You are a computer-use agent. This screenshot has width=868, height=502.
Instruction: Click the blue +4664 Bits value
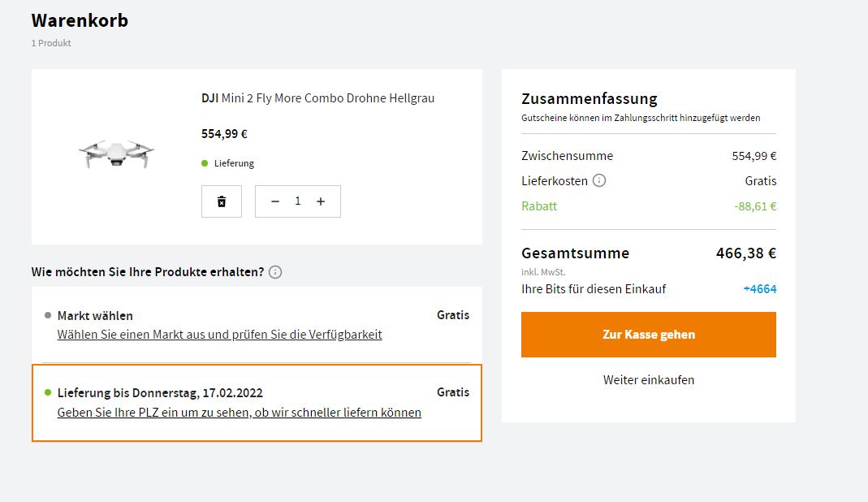point(759,289)
